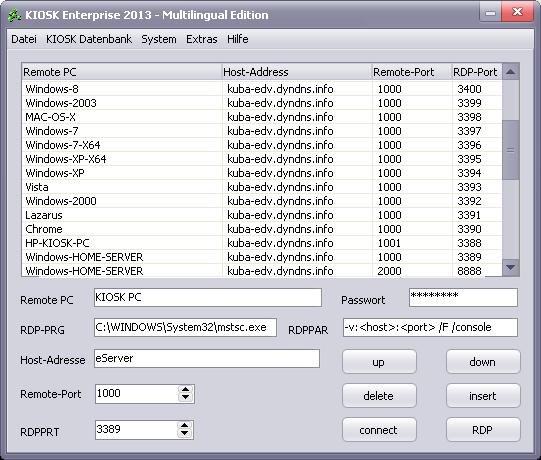The width and height of the screenshot is (541, 460).
Task: Open the Extras menu
Action: click(201, 39)
